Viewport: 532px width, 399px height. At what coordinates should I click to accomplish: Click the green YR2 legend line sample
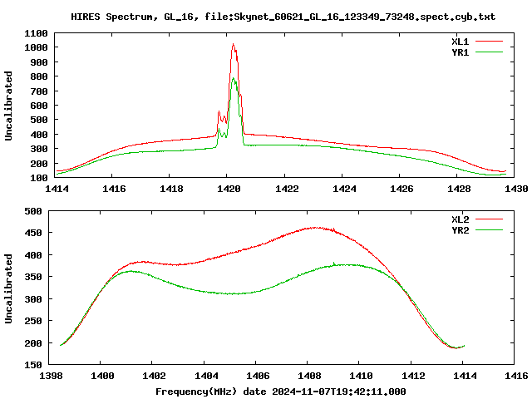coord(489,230)
